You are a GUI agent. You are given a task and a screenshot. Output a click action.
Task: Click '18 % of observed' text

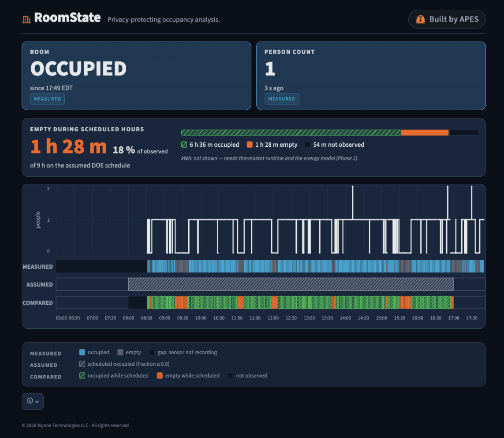[x=140, y=150]
